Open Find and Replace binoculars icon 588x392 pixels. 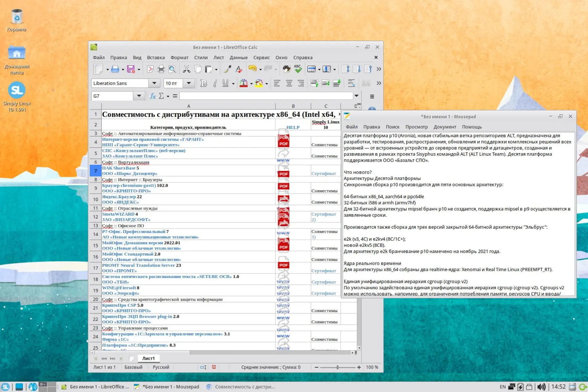pos(286,69)
